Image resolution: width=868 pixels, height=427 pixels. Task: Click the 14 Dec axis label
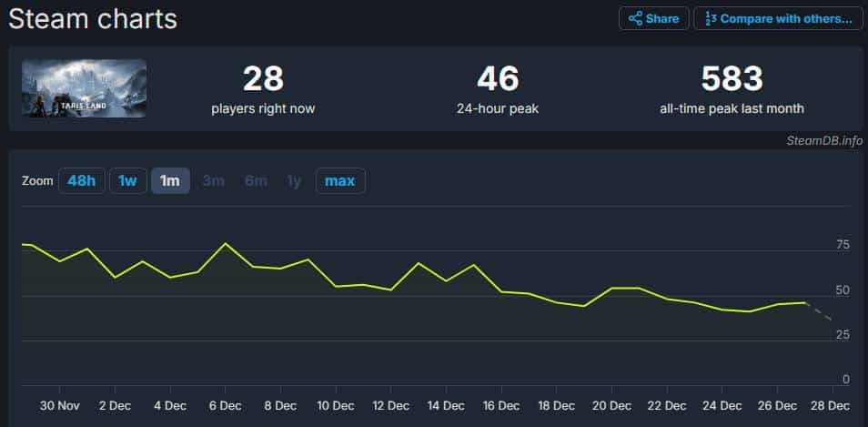pyautogui.click(x=446, y=406)
